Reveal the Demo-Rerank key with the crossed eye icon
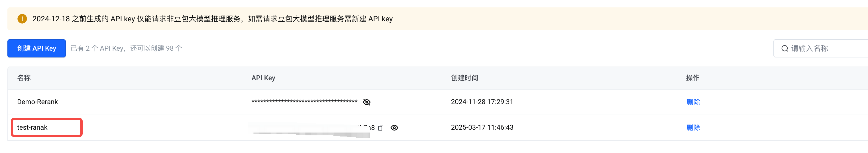 (x=367, y=102)
